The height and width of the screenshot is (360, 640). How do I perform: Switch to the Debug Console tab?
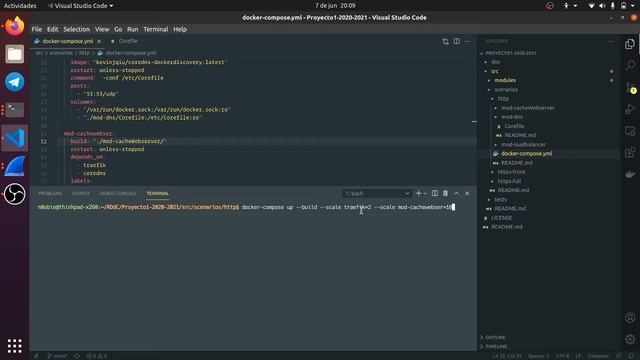click(118, 193)
